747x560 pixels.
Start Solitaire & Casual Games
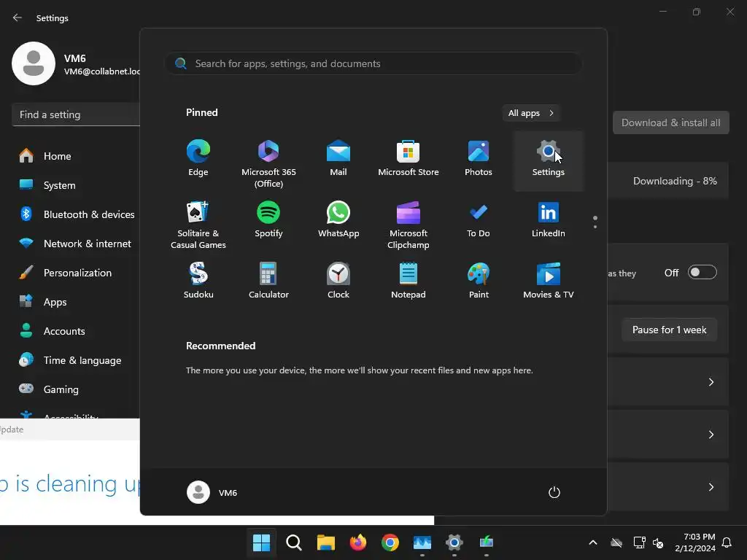coord(198,225)
